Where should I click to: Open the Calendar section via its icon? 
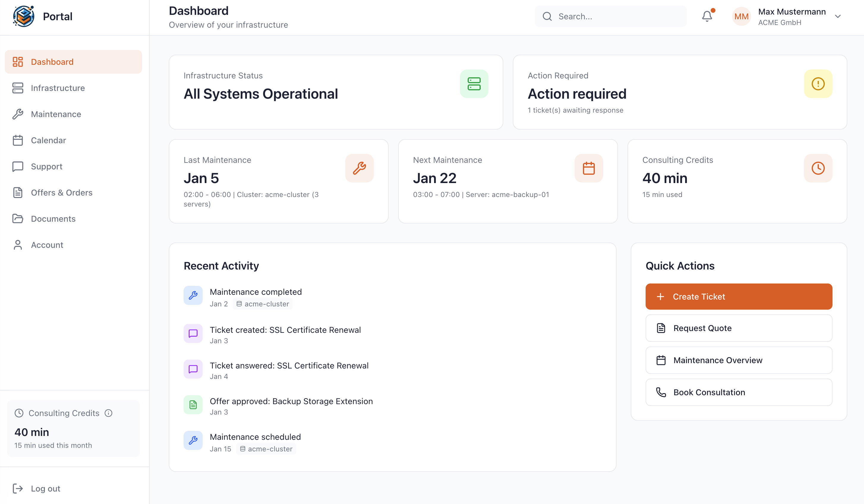(x=18, y=140)
